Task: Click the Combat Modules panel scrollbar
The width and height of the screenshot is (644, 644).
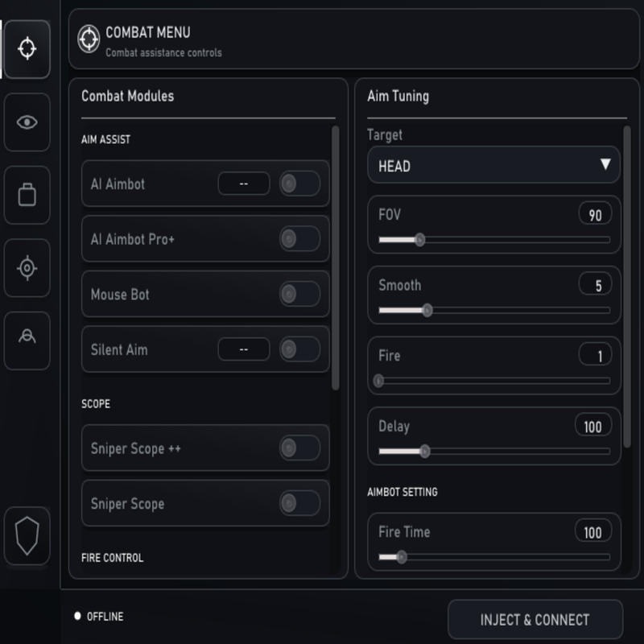Action: point(336,258)
